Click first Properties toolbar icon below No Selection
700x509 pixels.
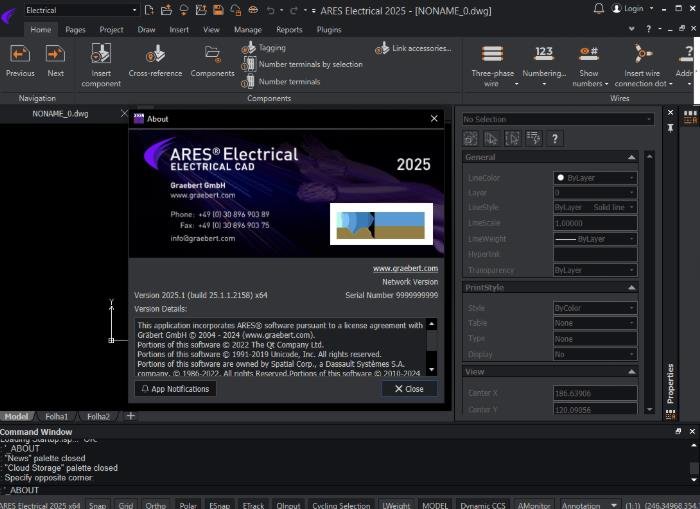(x=471, y=138)
